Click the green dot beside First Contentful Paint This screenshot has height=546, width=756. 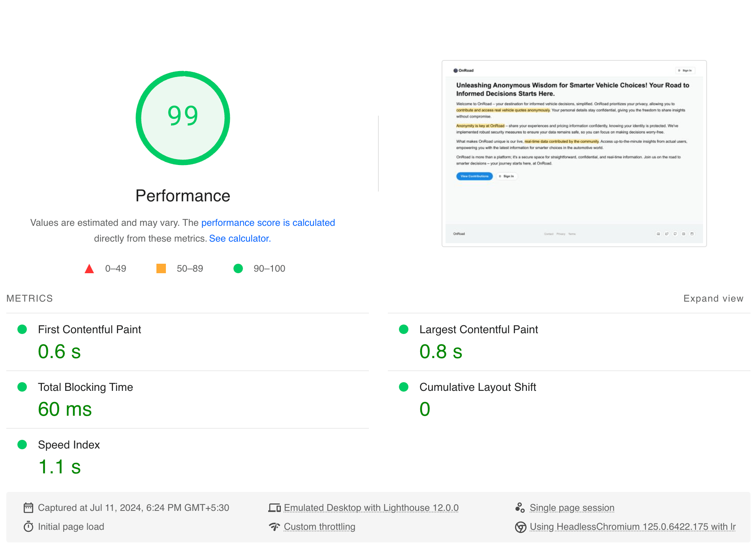[x=23, y=328]
